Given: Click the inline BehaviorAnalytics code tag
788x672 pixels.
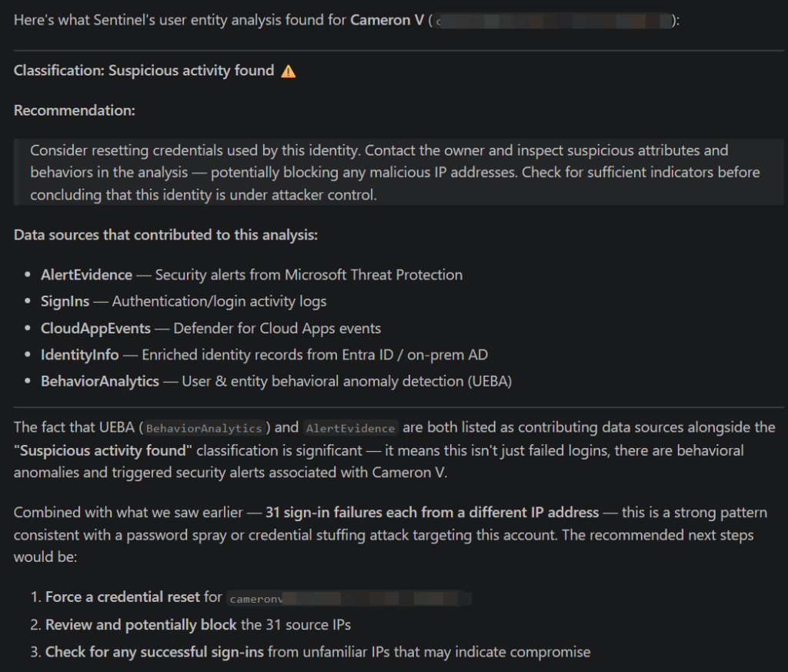Looking at the screenshot, I should tap(205, 428).
